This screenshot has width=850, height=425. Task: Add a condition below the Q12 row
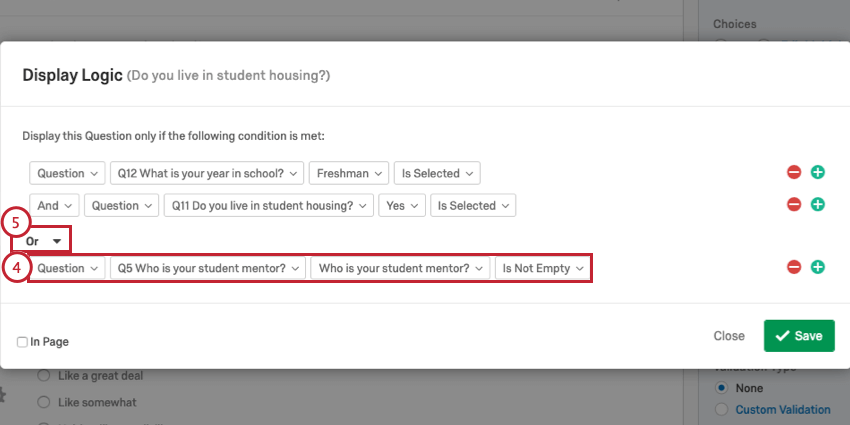(x=817, y=173)
